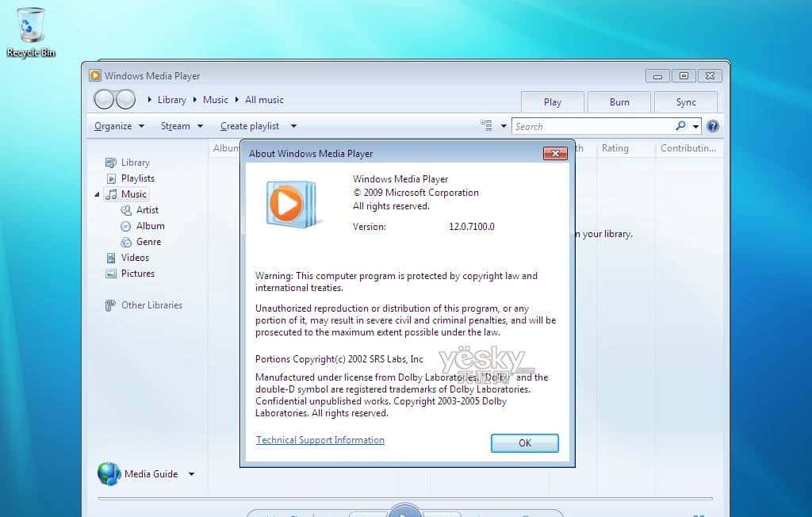Switch to the Burn tab
The height and width of the screenshot is (517, 812).
click(619, 102)
